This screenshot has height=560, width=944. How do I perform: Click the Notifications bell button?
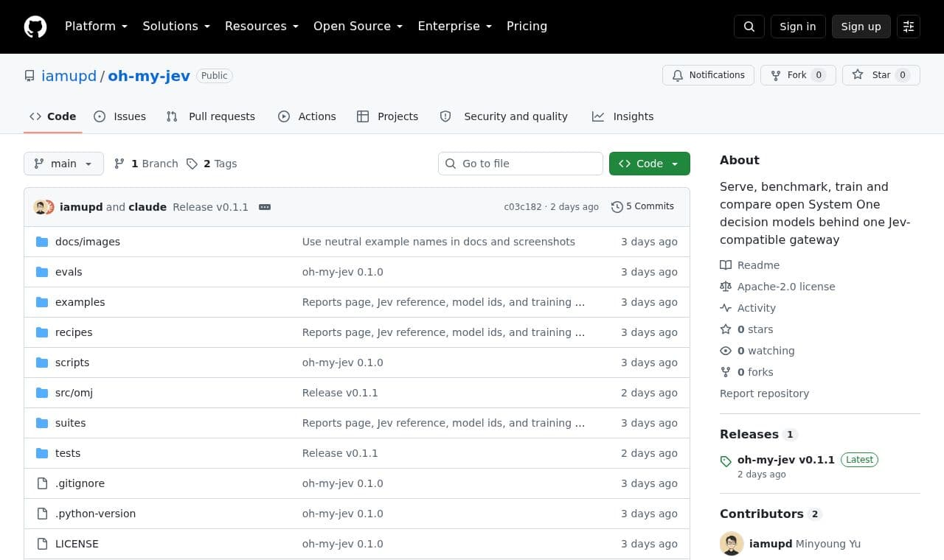[x=708, y=75]
